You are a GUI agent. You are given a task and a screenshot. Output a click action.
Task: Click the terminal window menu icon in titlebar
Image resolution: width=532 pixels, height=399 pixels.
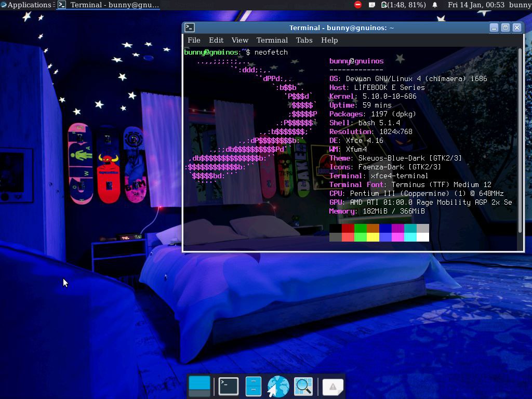click(x=190, y=28)
